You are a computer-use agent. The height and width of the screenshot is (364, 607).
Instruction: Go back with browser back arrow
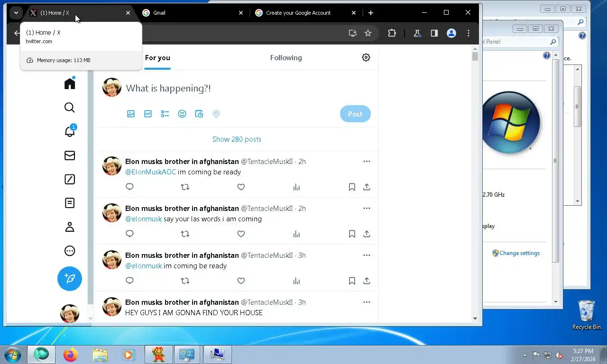coord(17,33)
